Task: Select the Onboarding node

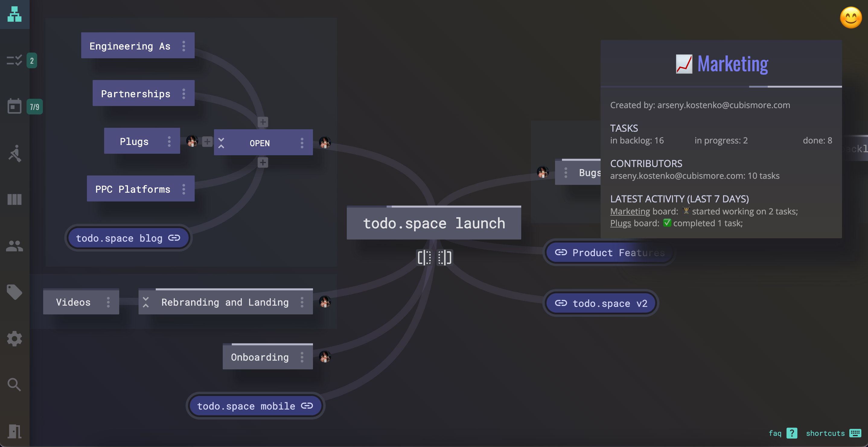Action: [267, 357]
